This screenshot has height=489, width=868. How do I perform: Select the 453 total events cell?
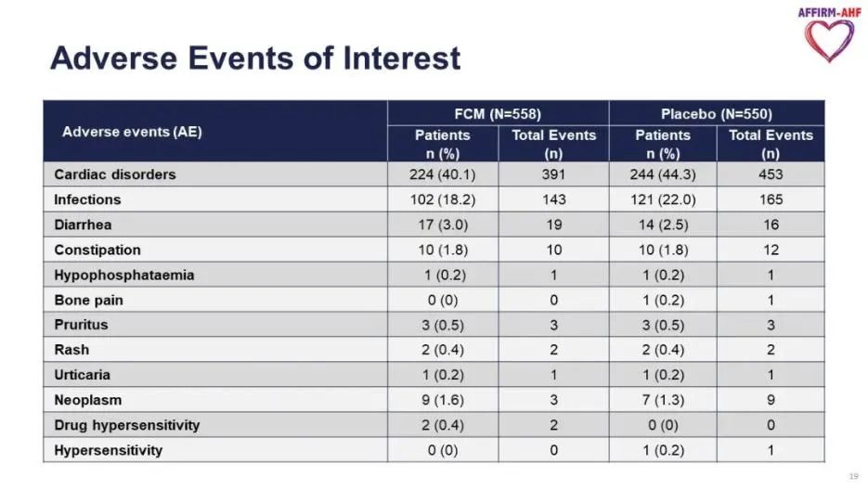[770, 174]
